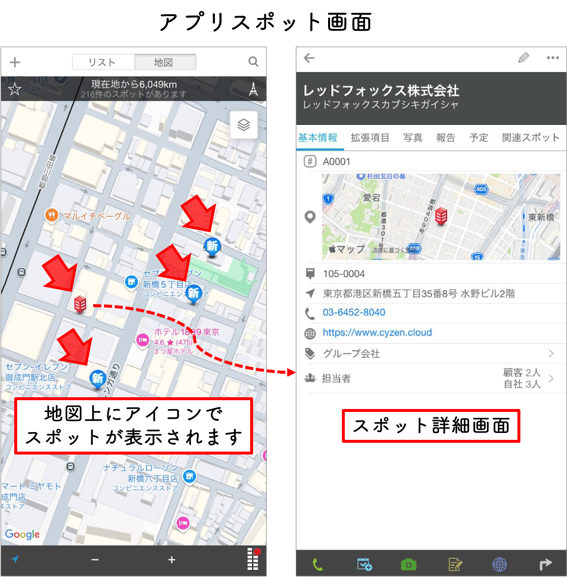Open the 拡張項目 tab

click(x=369, y=138)
